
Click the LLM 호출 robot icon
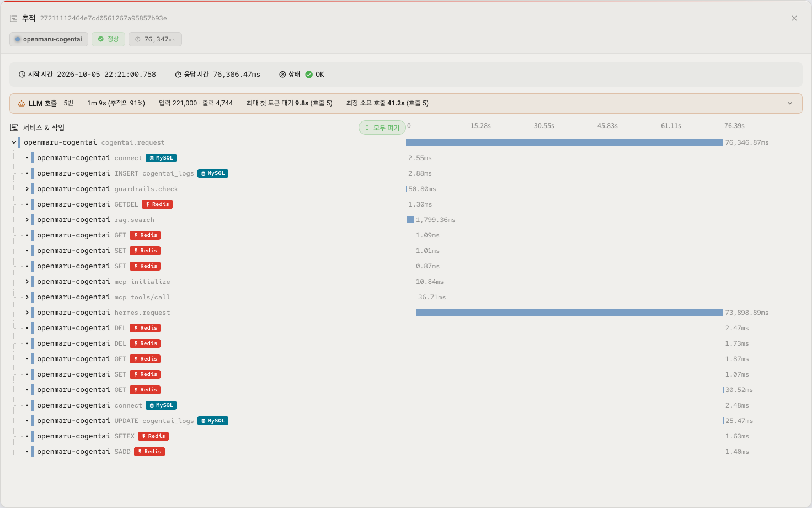tap(22, 103)
